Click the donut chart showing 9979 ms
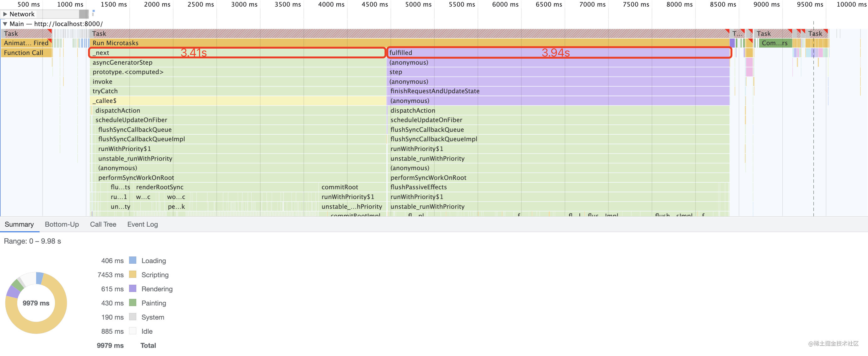Viewport: 868px width, 356px height. (36, 303)
